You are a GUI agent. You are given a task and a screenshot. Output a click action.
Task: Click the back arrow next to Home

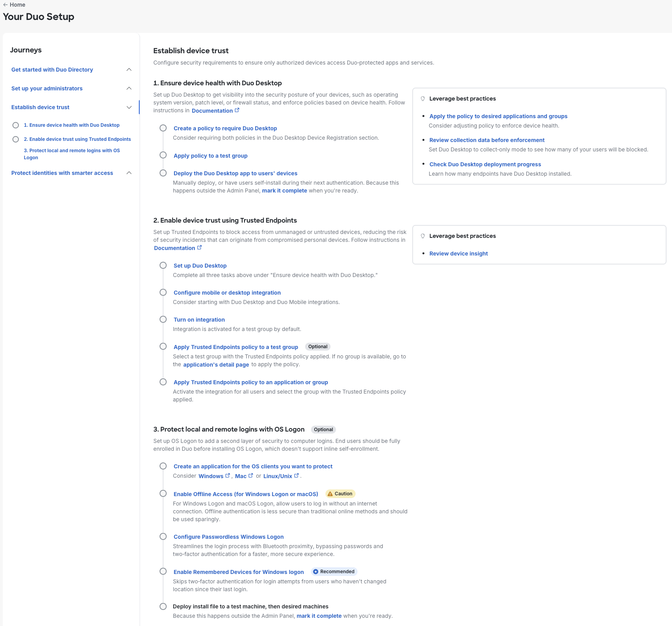click(x=5, y=5)
